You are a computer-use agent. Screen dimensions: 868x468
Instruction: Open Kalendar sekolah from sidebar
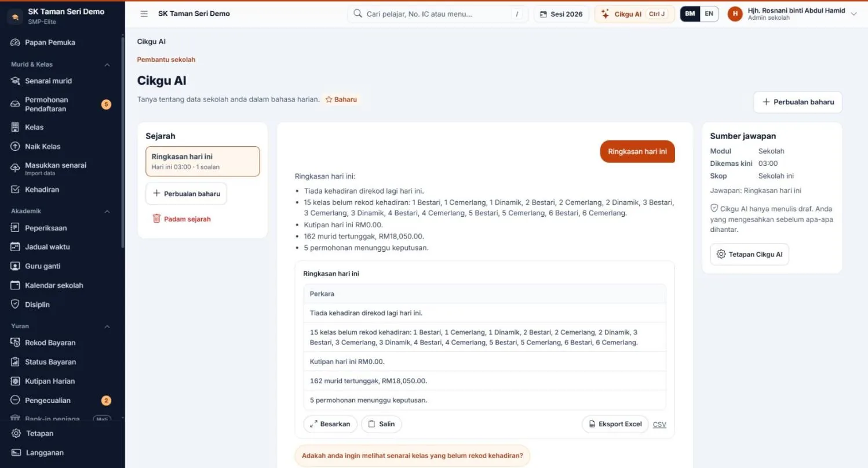54,285
